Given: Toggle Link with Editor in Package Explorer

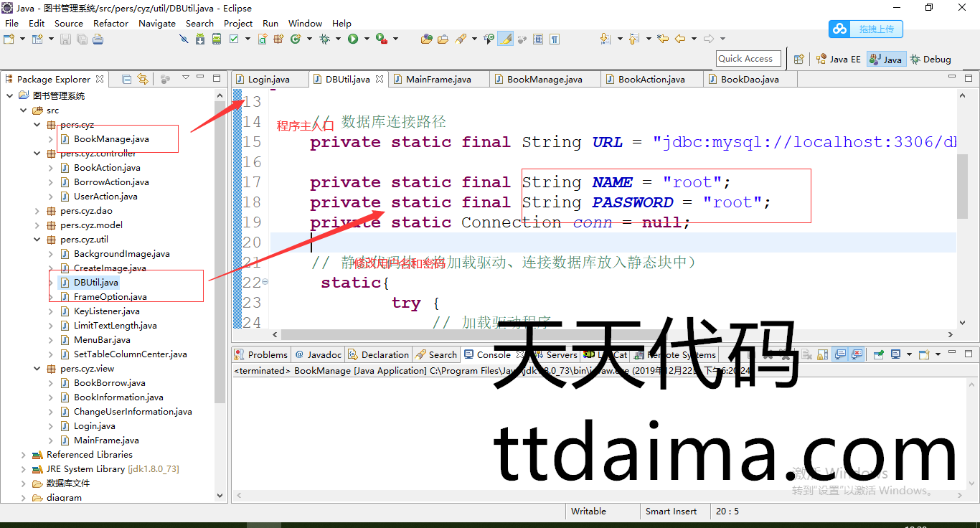Looking at the screenshot, I should pyautogui.click(x=143, y=79).
